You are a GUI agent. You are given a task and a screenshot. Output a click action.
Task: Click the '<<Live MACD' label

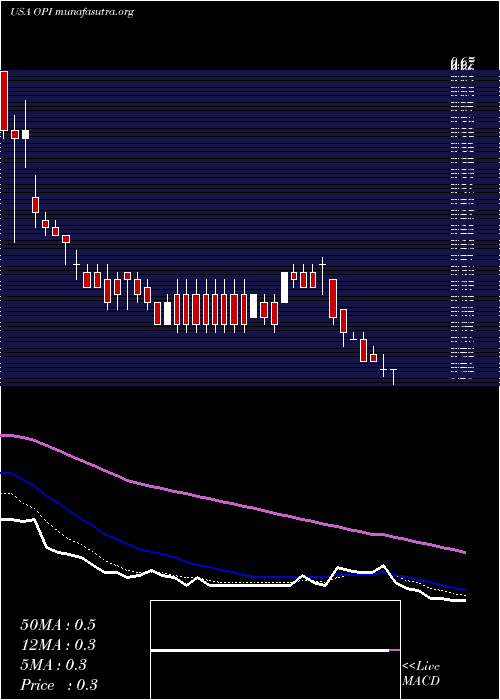421,674
